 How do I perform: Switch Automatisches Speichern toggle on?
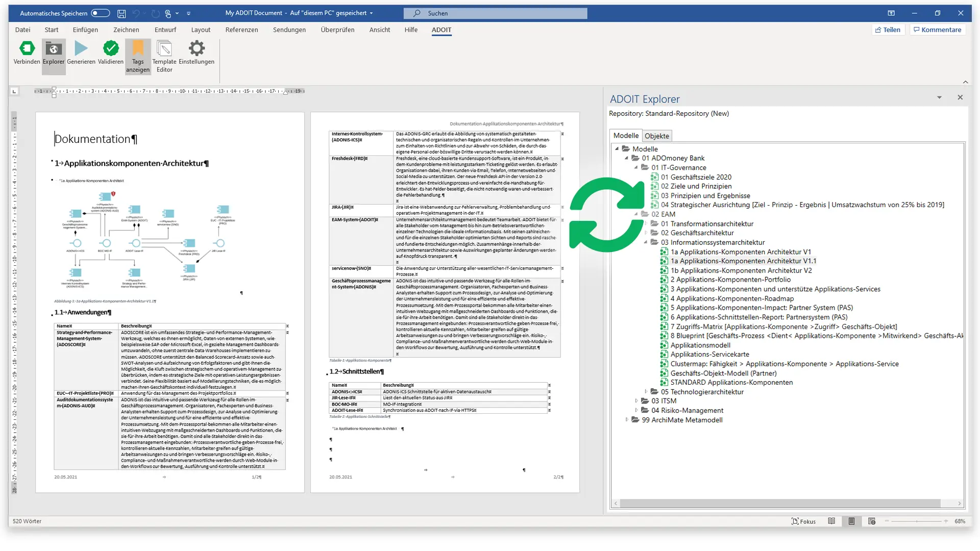[101, 13]
